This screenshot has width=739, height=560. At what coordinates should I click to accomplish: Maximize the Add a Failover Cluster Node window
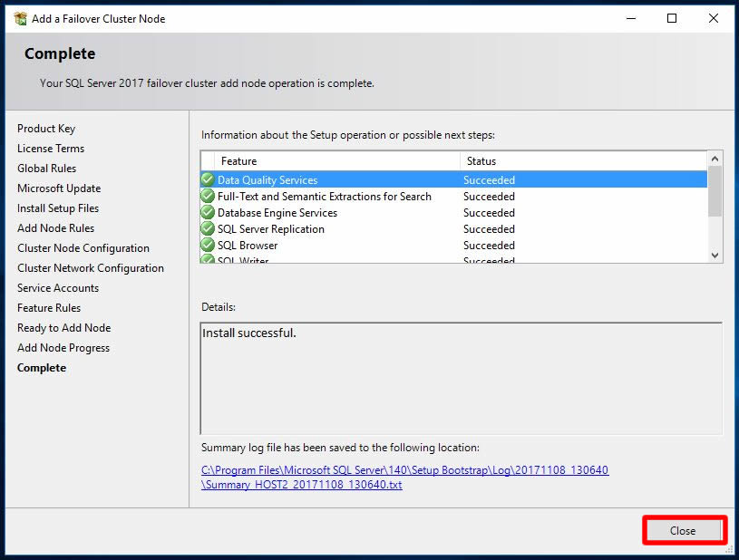click(672, 18)
